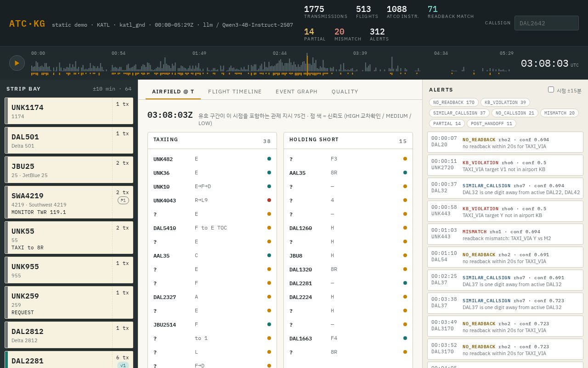Filter alerts by KB_VIOLATION 39 chip
The height and width of the screenshot is (368, 588).
click(x=505, y=103)
